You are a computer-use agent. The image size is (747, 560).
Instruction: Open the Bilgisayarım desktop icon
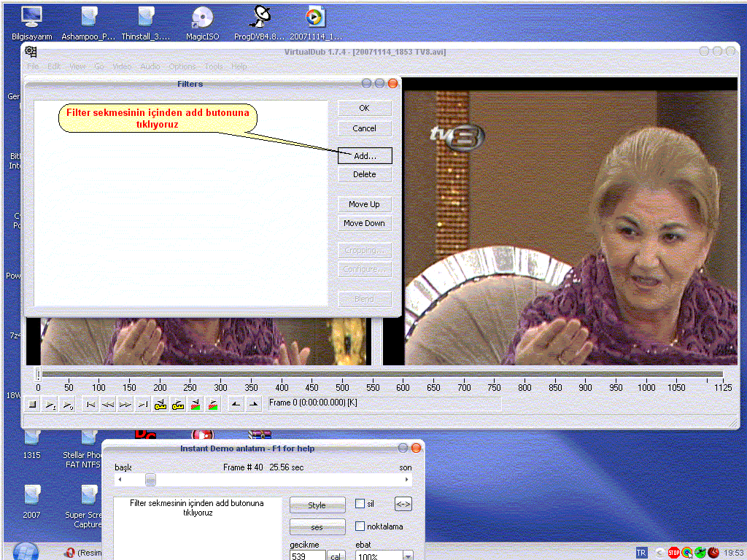pyautogui.click(x=31, y=23)
